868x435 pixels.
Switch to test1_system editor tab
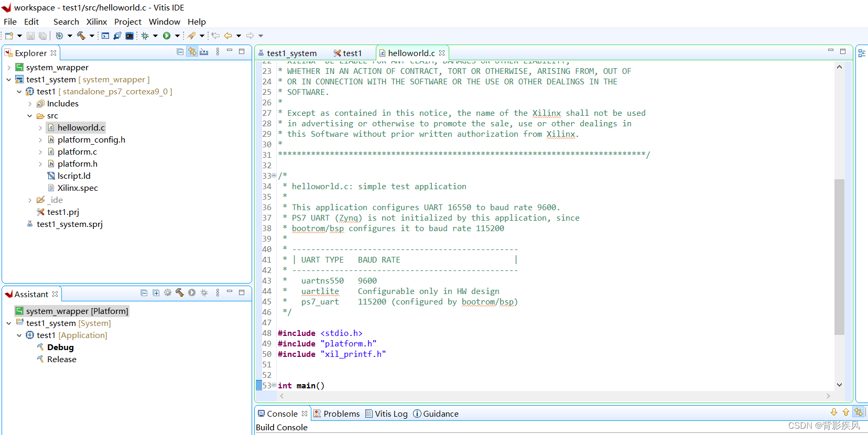(x=287, y=53)
